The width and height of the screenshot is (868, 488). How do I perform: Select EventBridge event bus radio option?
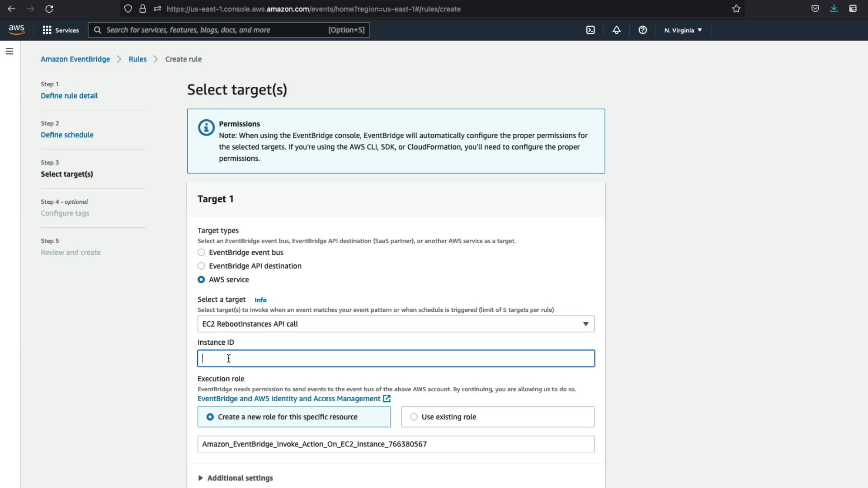click(x=201, y=253)
